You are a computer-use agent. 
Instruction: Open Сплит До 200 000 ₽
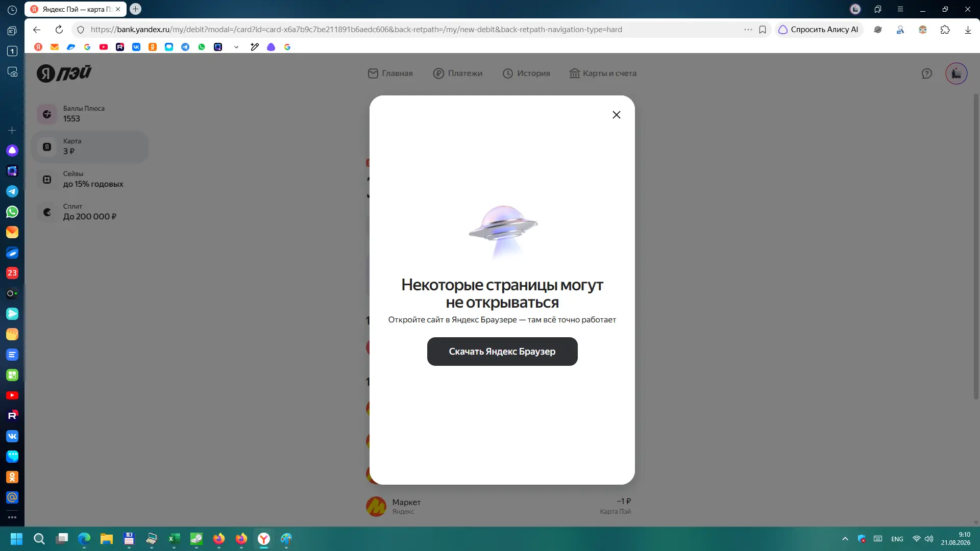tap(90, 212)
